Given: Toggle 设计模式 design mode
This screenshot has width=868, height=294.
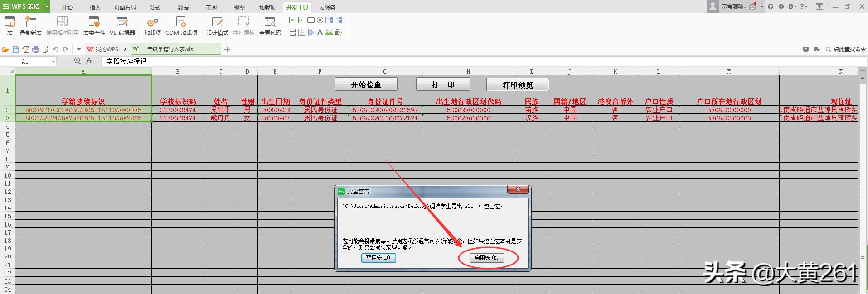Looking at the screenshot, I should (x=218, y=26).
